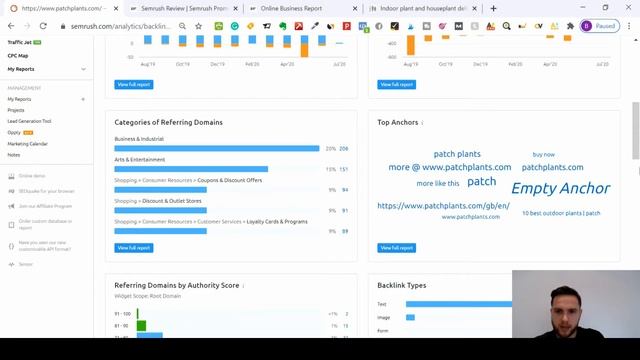Click the 151 count for Arts & Entertainment
The width and height of the screenshot is (640, 360).
(344, 169)
